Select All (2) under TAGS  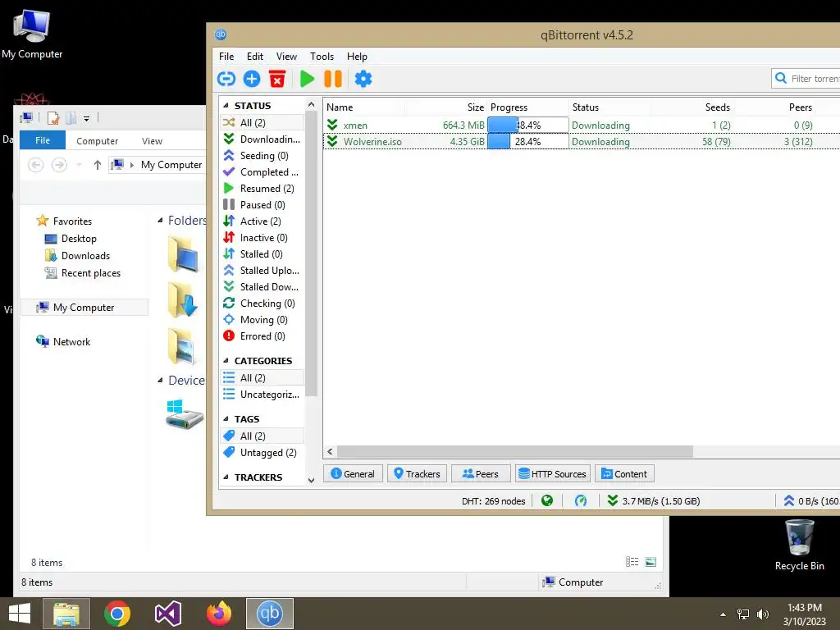coord(262,436)
